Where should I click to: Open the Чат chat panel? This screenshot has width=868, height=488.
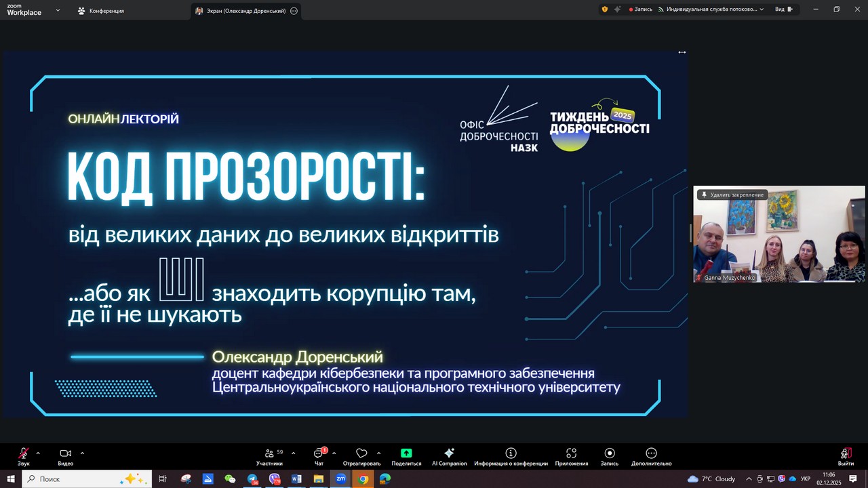click(319, 457)
